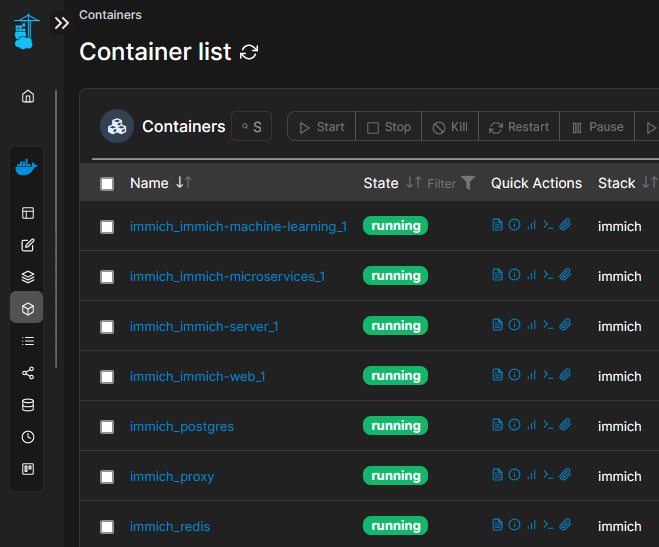659x547 pixels.
Task: View logs for immich_immich-machine-learning_1
Action: click(x=497, y=225)
